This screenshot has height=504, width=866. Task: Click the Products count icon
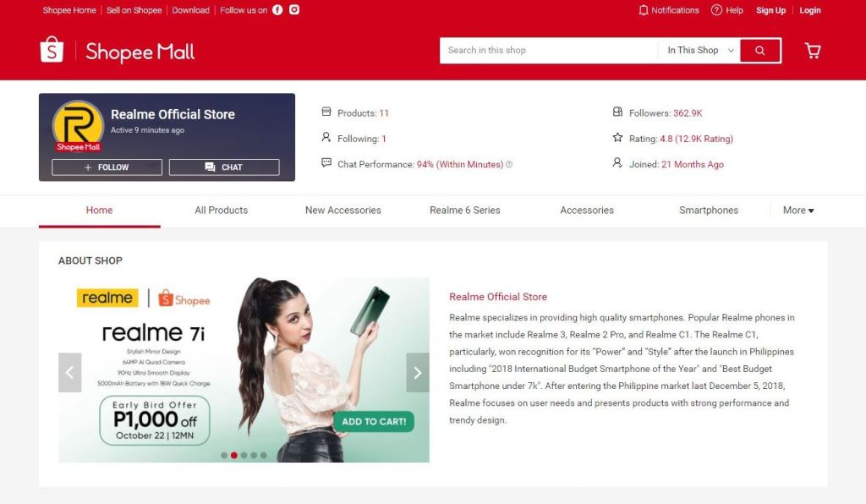click(x=326, y=112)
